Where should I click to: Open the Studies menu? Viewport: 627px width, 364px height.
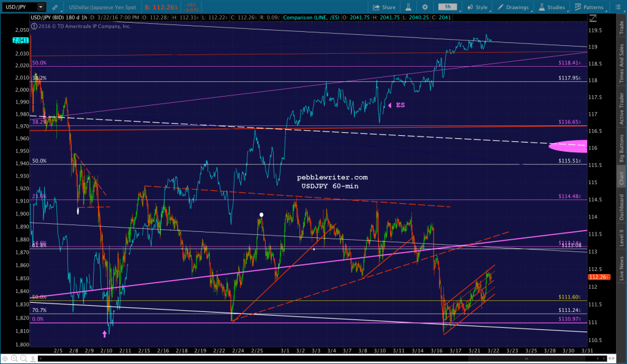pos(552,7)
